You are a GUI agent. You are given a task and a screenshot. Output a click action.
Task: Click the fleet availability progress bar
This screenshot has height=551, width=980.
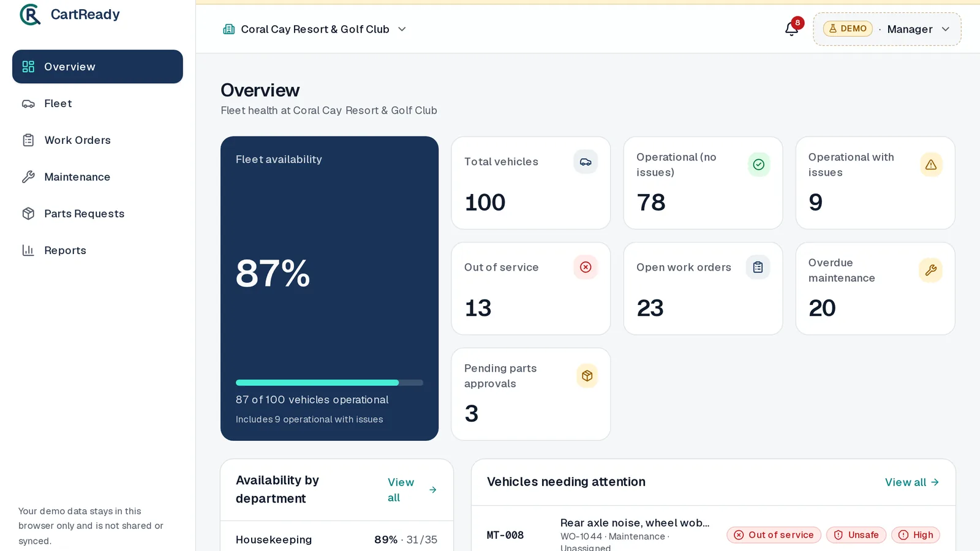click(x=330, y=383)
